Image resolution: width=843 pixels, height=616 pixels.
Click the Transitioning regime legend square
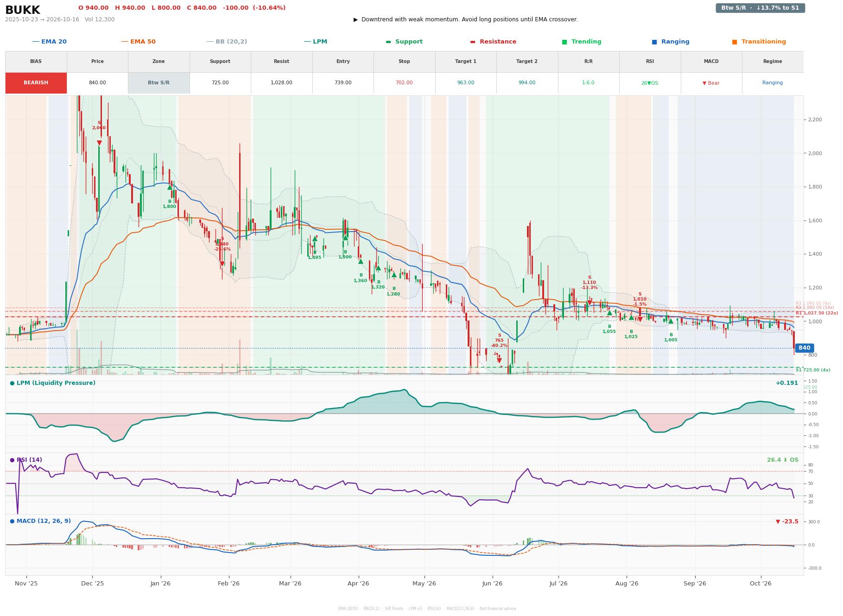click(735, 42)
